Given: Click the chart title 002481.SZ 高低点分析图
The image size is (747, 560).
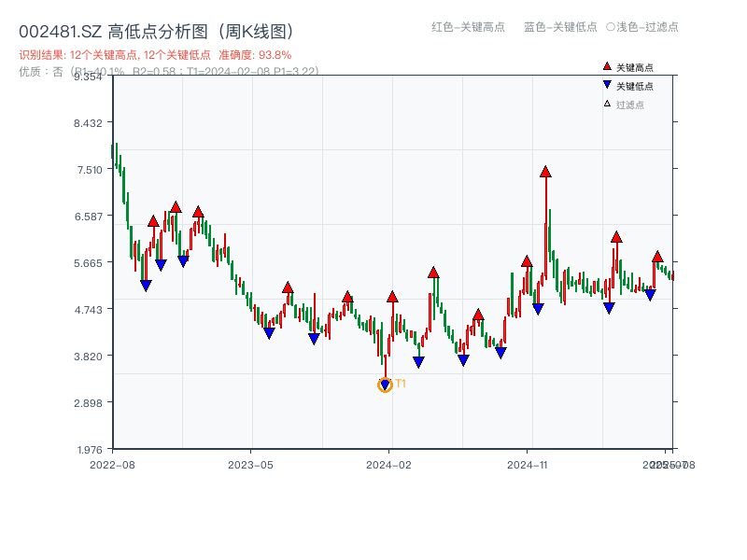Looking at the screenshot, I should pyautogui.click(x=156, y=32).
